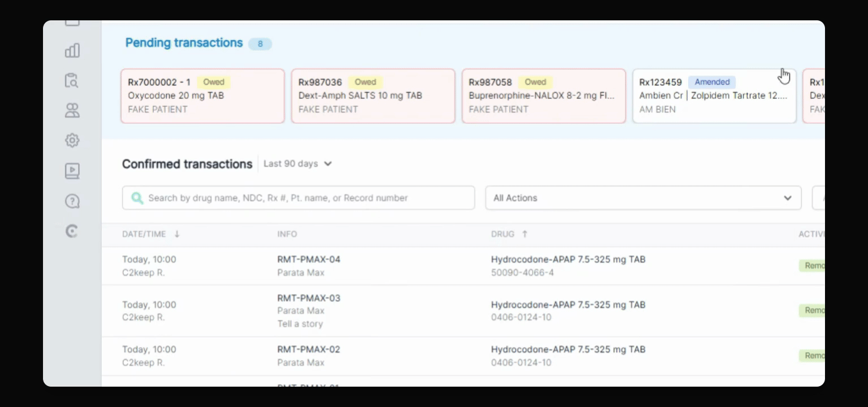Click Parata Max under RMT-PMAX-04
868x407 pixels.
tap(300, 272)
